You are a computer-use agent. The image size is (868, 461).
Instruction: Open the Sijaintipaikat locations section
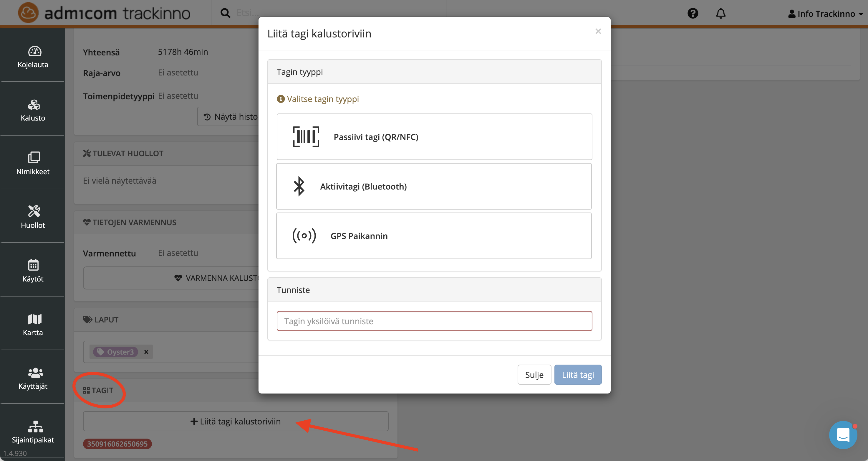(33, 432)
